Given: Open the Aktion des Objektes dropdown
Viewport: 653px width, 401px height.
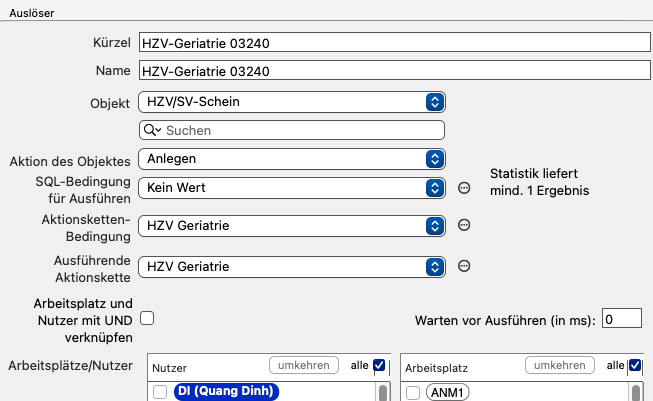Looking at the screenshot, I should (x=292, y=159).
